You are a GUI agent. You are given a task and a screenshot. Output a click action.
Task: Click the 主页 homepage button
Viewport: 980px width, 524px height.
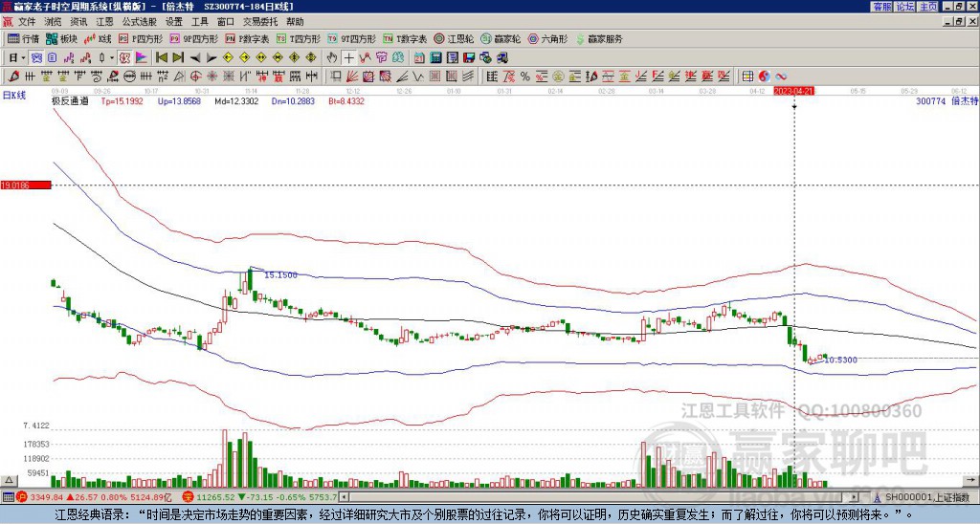click(x=928, y=7)
